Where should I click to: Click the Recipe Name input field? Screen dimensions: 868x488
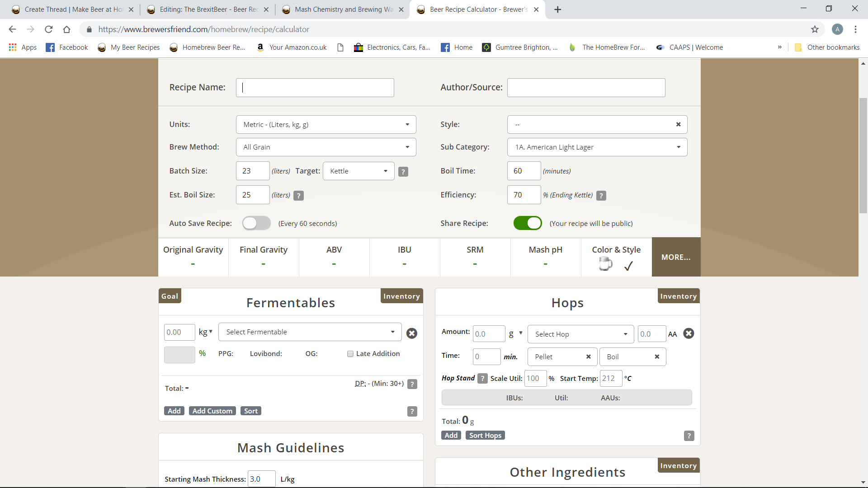click(315, 88)
